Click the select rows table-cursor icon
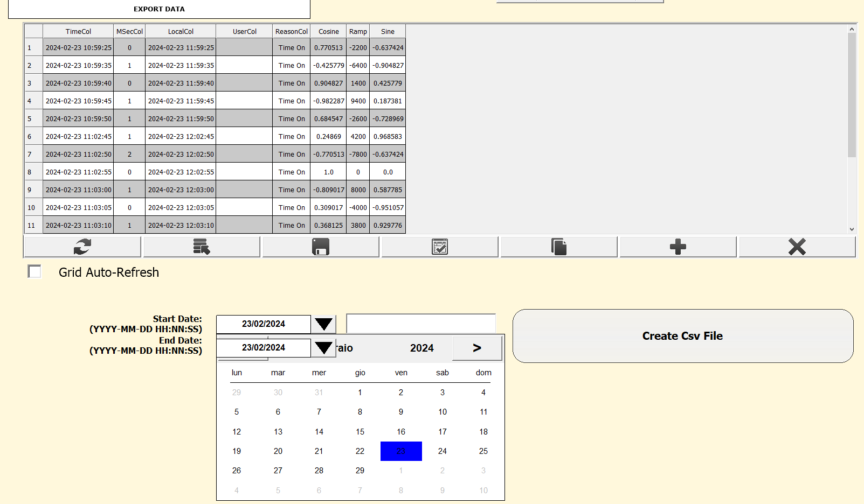864x504 pixels. pos(202,247)
